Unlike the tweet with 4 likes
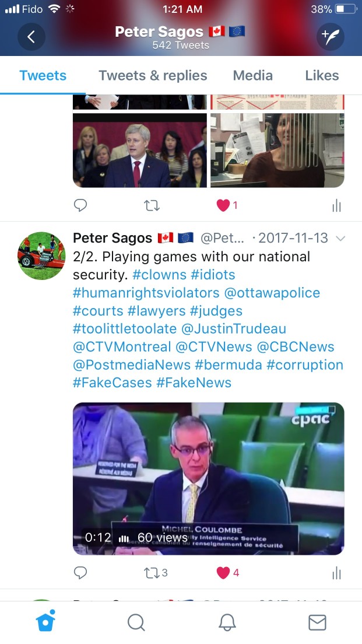This screenshot has width=362, height=644. tap(227, 572)
